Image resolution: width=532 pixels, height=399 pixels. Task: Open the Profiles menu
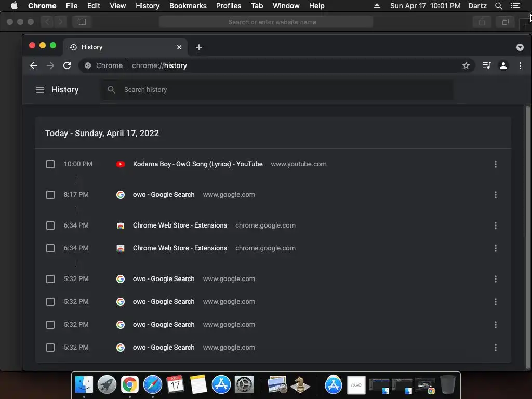pyautogui.click(x=229, y=6)
